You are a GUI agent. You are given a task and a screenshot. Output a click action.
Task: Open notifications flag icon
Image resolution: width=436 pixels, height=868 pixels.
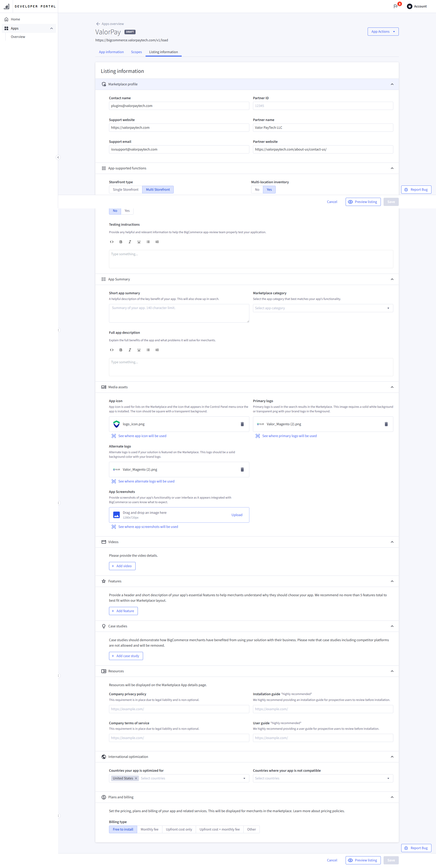click(x=395, y=6)
